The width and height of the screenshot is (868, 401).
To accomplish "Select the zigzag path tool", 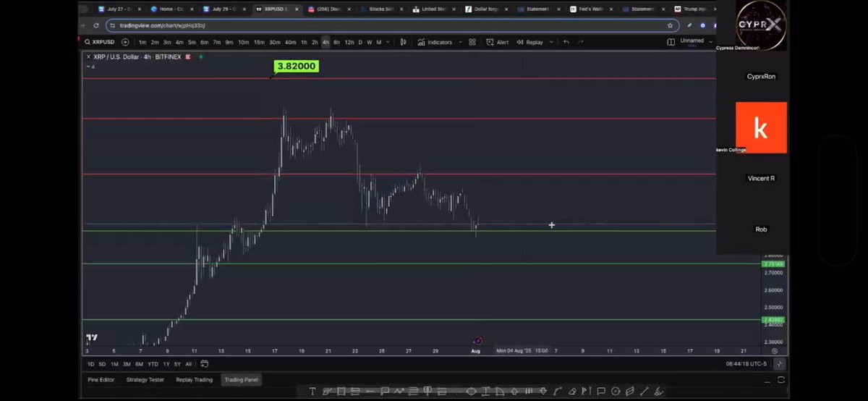I will (x=398, y=392).
